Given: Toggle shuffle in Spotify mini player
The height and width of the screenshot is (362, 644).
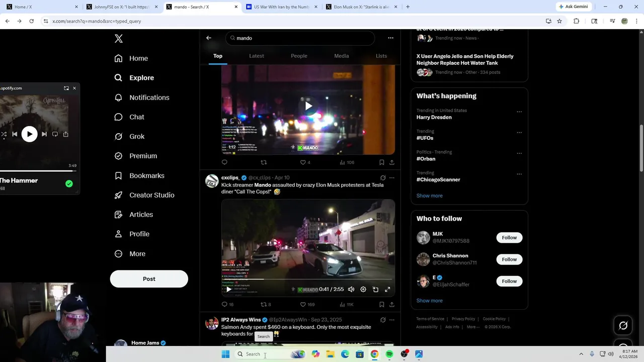Looking at the screenshot, I should (x=4, y=134).
